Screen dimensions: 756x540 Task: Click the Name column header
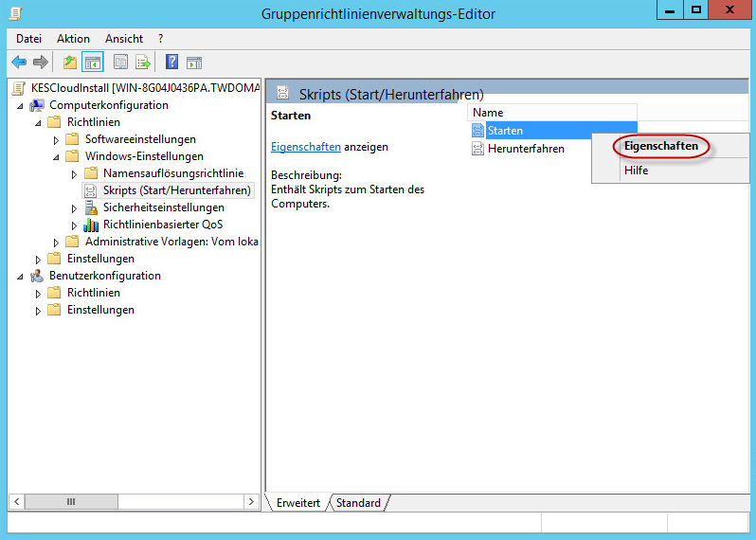click(552, 113)
